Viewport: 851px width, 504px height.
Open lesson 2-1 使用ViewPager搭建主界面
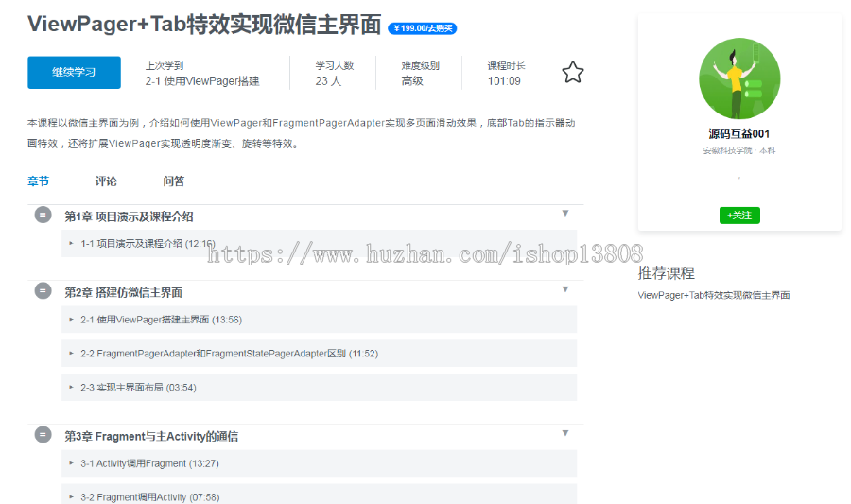point(320,320)
